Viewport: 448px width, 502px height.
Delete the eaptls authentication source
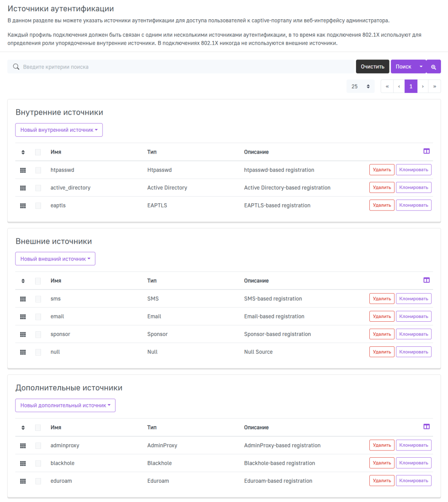point(381,205)
